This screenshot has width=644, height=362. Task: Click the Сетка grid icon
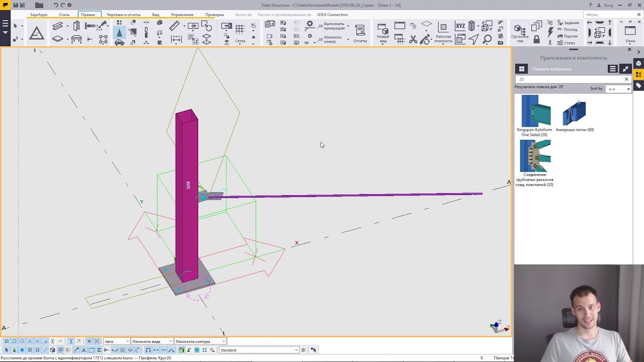click(240, 32)
